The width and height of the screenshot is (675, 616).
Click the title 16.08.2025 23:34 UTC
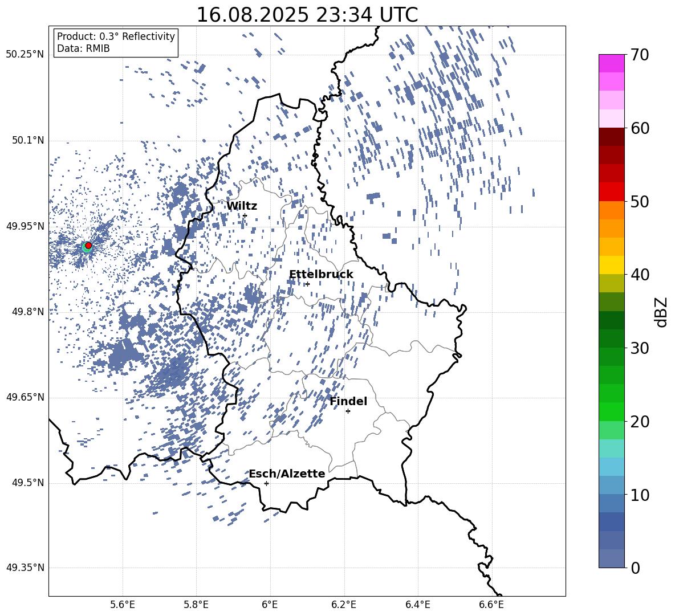(307, 15)
